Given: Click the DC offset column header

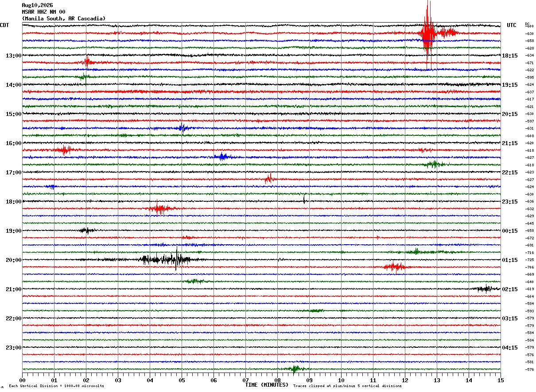Looking at the screenshot, I should point(527,23).
